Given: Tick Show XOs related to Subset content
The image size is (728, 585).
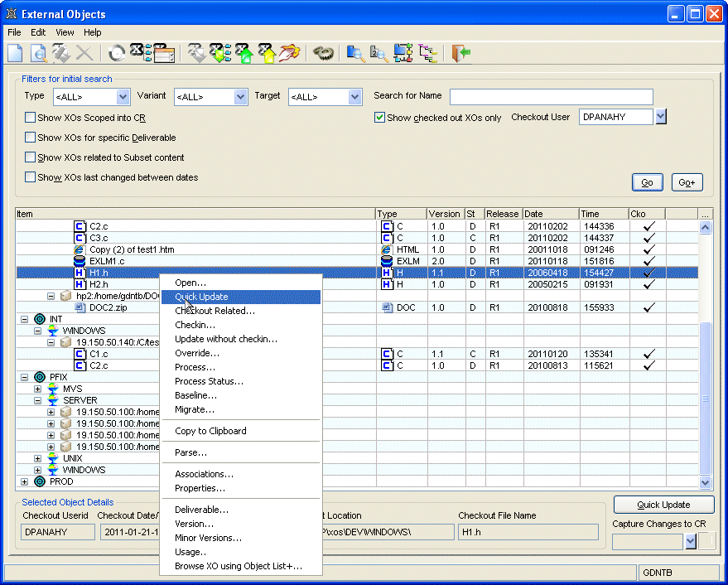Looking at the screenshot, I should (x=31, y=157).
